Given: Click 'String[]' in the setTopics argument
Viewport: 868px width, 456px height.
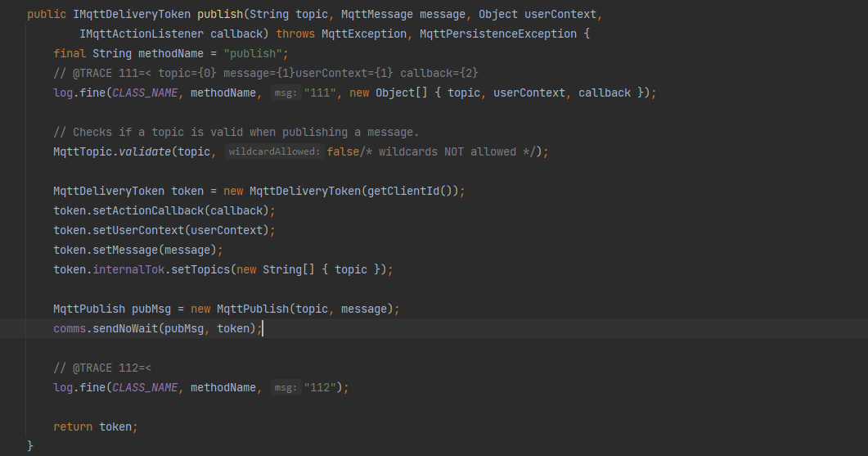Looking at the screenshot, I should pos(289,270).
